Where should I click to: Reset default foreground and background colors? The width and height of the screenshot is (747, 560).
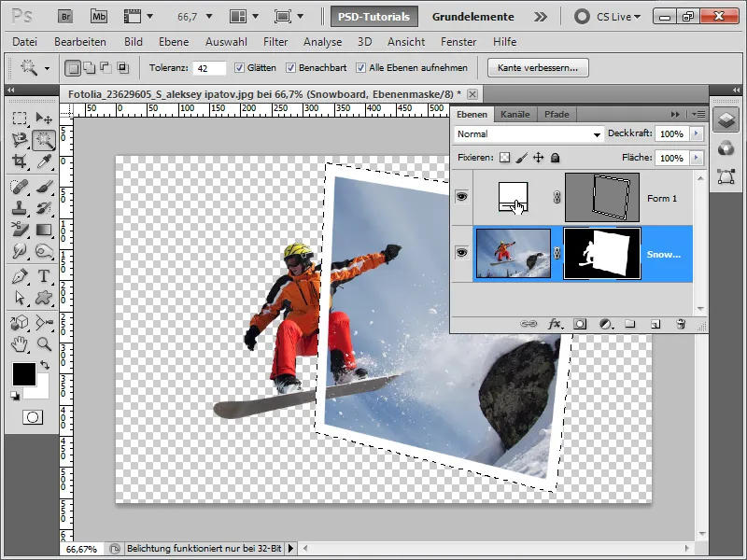click(15, 396)
